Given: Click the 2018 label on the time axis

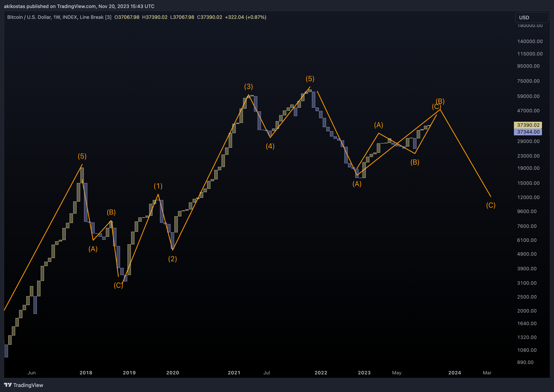Looking at the screenshot, I should (x=86, y=373).
